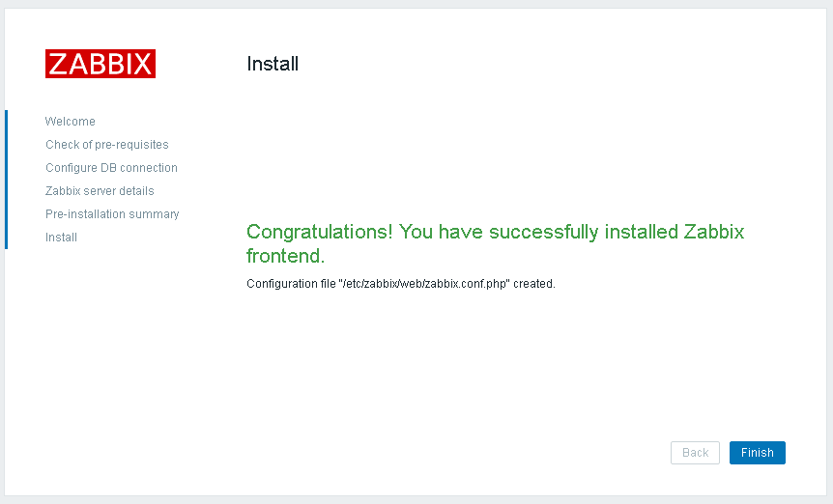Viewport: 833px width, 504px height.
Task: Click 'frontend.' on the second green line
Action: point(285,257)
